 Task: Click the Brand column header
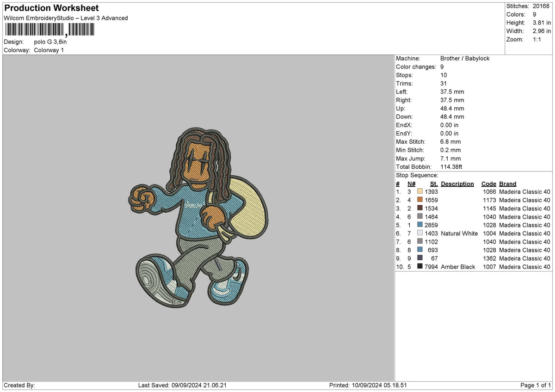coord(508,184)
